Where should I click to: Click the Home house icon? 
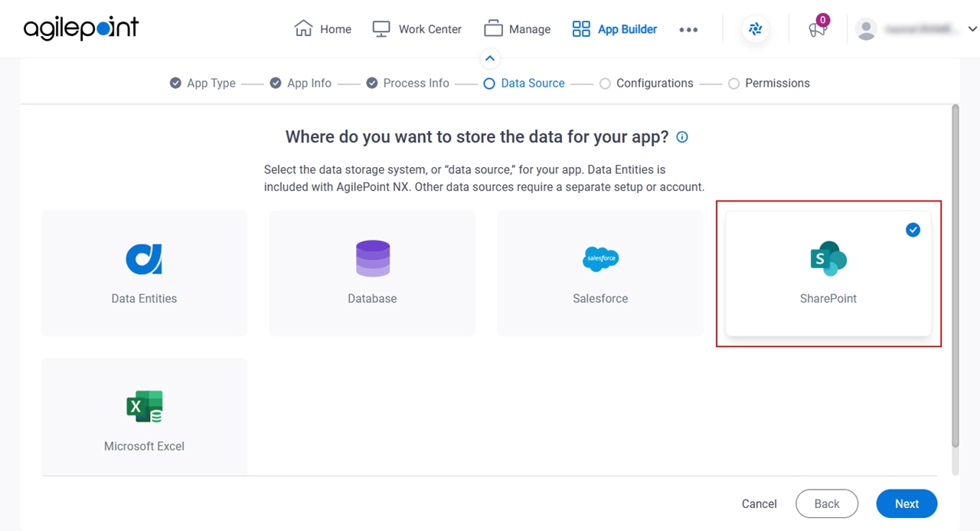[303, 29]
